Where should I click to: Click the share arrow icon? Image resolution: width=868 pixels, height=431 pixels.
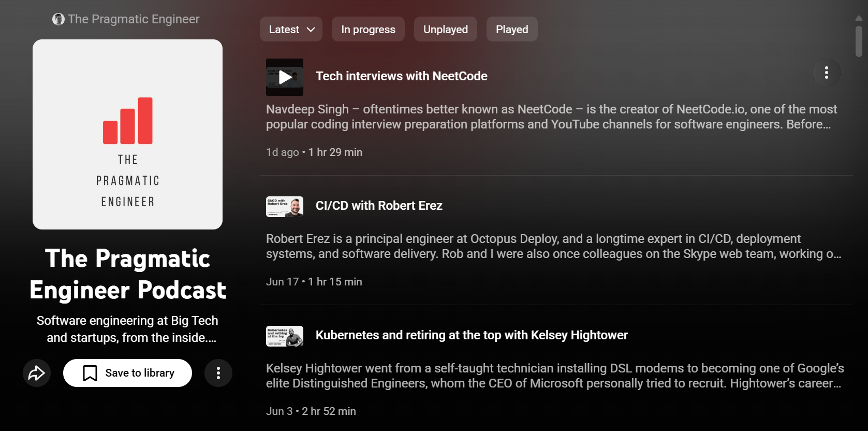(37, 373)
